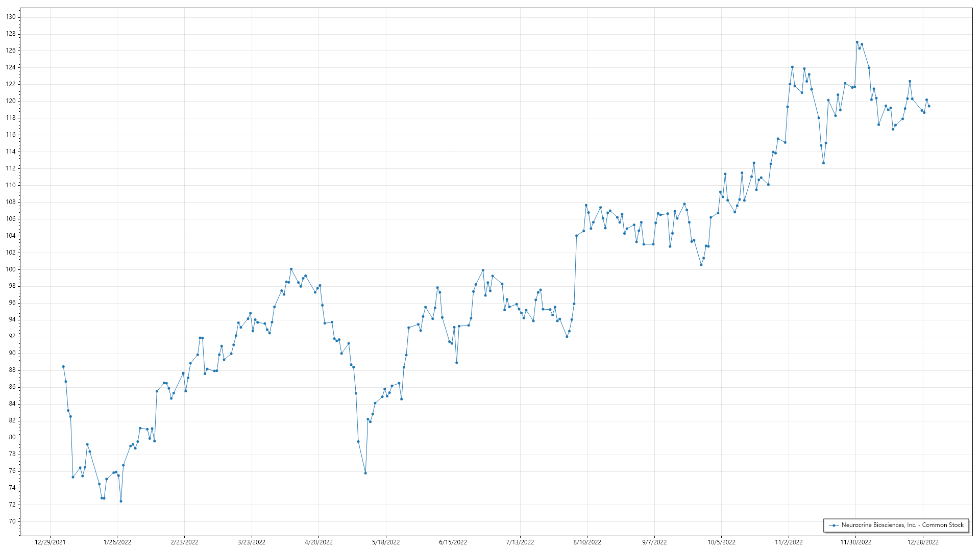Click the 12/29/2021 x-axis date label
This screenshot has height=551, width=980.
pyautogui.click(x=50, y=542)
